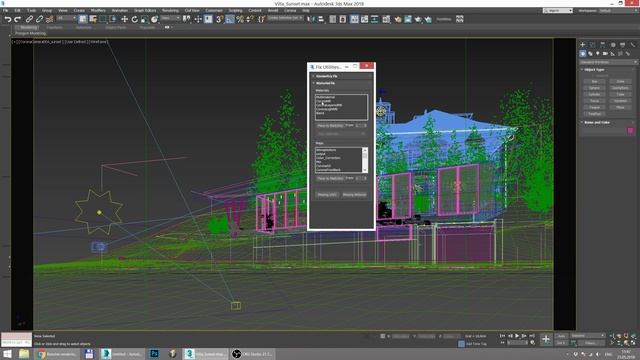
Task: Open Photoshop from the taskbar
Action: (x=154, y=354)
